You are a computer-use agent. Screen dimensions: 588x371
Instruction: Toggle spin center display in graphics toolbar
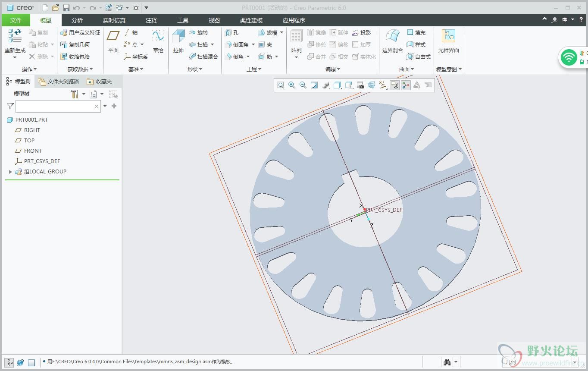pos(406,85)
